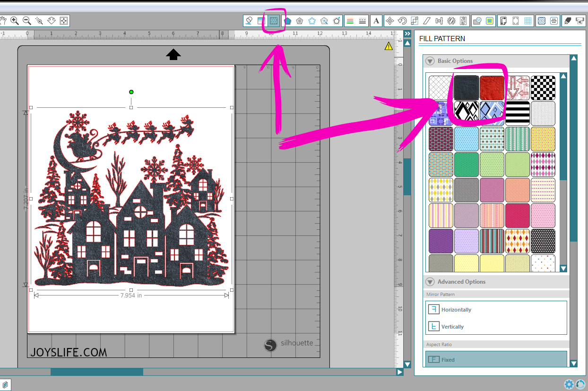Choose the black pattern with white dots
Viewport: 588px width, 391px height.
coord(543,241)
